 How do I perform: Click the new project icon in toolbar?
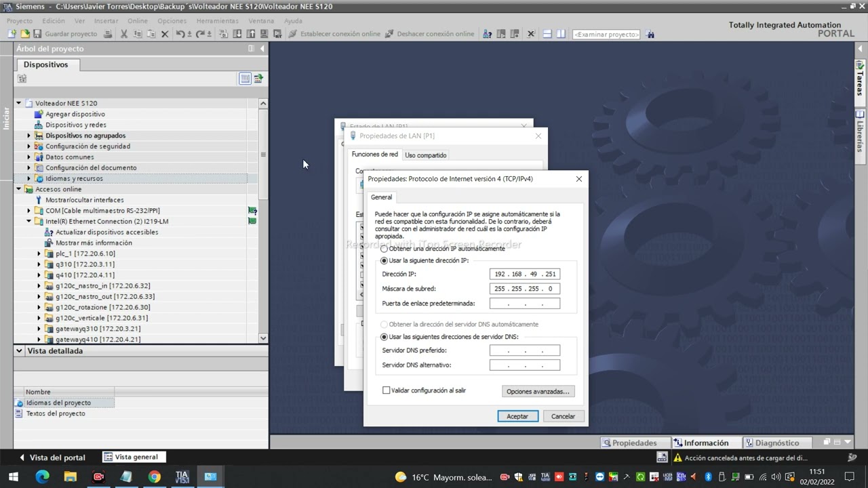pyautogui.click(x=12, y=34)
